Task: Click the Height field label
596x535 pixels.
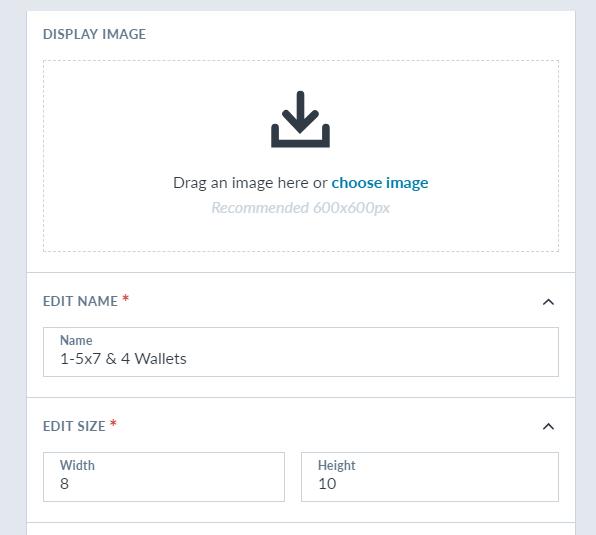Action: click(336, 465)
